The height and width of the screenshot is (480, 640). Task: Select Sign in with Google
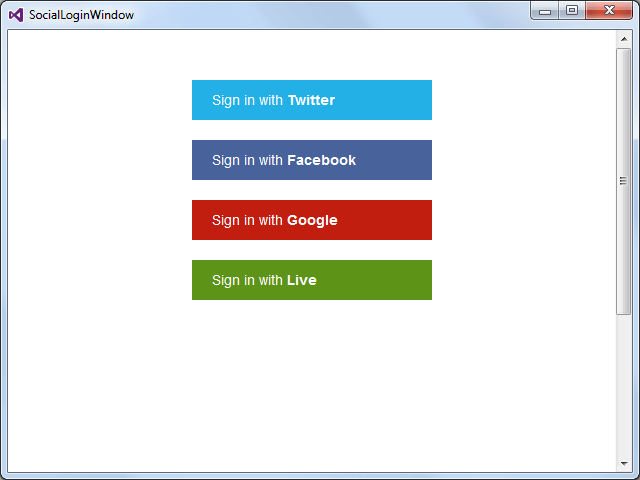click(x=312, y=220)
